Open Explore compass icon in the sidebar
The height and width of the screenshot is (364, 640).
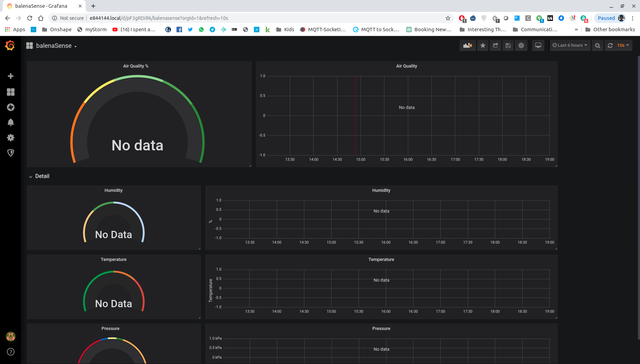11,107
